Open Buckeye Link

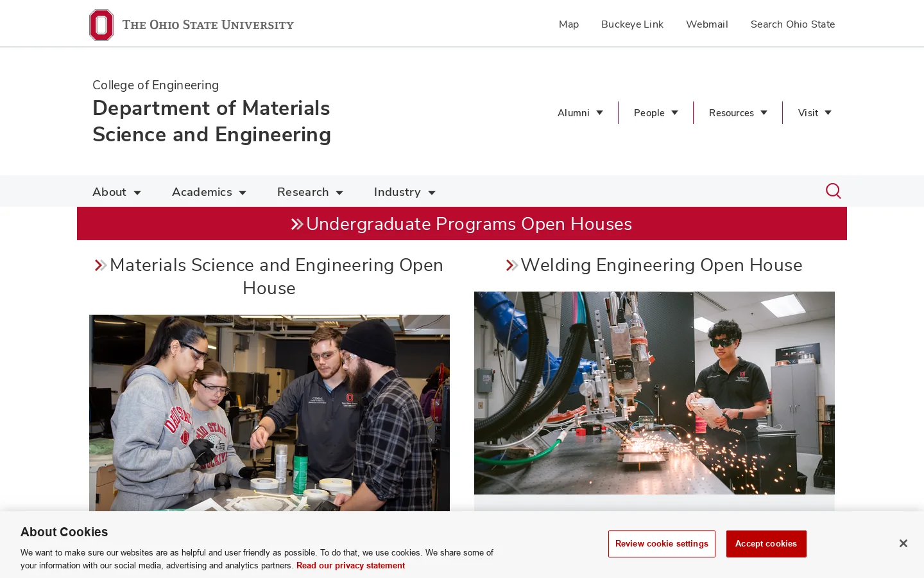pyautogui.click(x=632, y=24)
